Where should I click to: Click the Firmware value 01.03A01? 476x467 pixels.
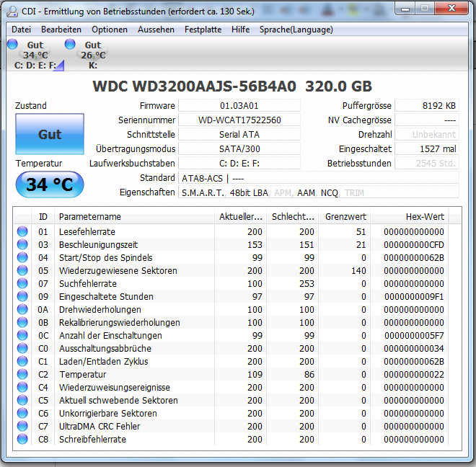239,106
